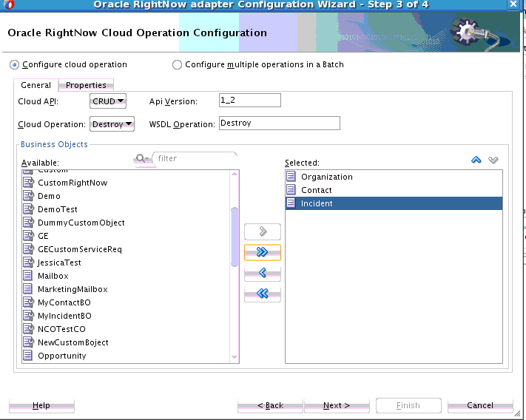Move selected object up with up arrow
Screen dimensions: 526x420
[476, 160]
